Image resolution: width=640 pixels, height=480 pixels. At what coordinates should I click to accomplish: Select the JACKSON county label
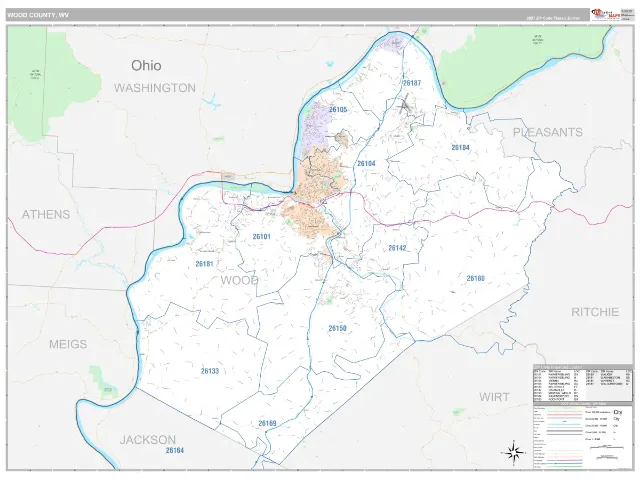pos(148,440)
